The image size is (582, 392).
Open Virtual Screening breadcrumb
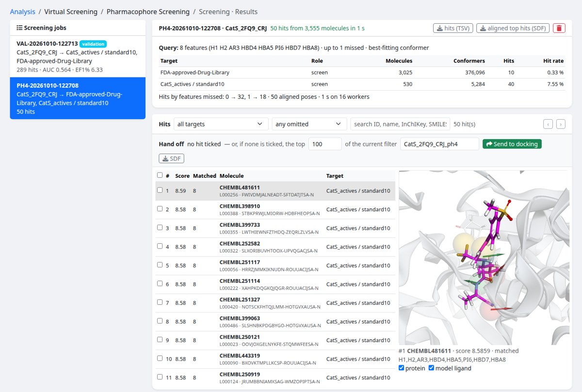(71, 12)
